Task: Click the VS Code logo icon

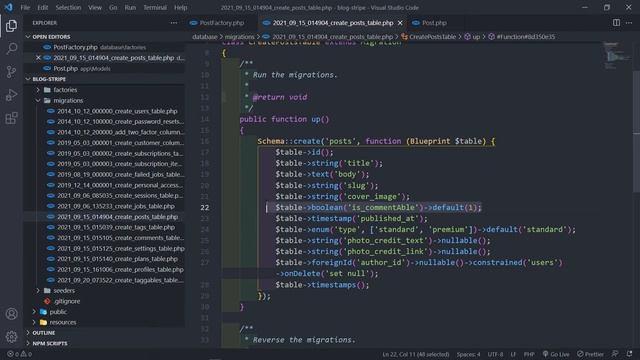Action: 9,7
